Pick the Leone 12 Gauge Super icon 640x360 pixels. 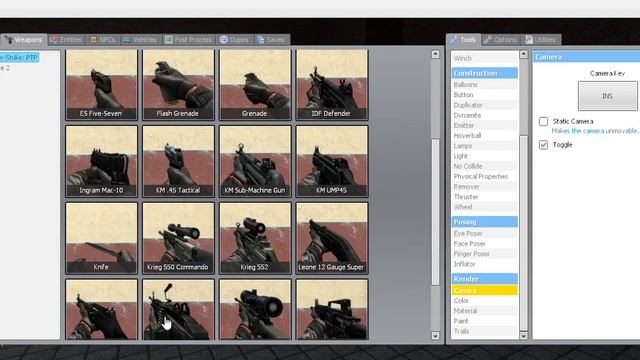[332, 238]
